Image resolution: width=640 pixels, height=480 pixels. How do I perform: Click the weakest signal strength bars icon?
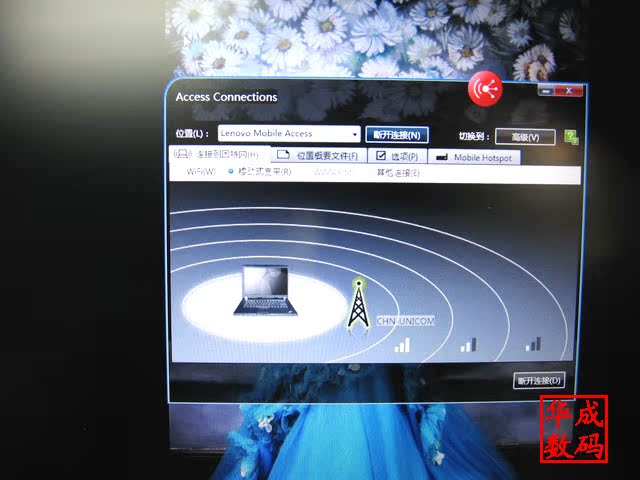click(x=533, y=344)
